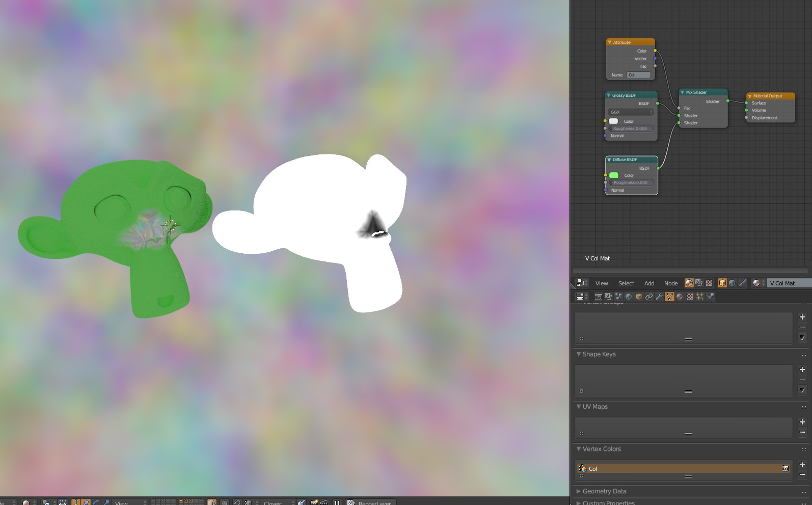Open the View menu in node editor

click(602, 283)
